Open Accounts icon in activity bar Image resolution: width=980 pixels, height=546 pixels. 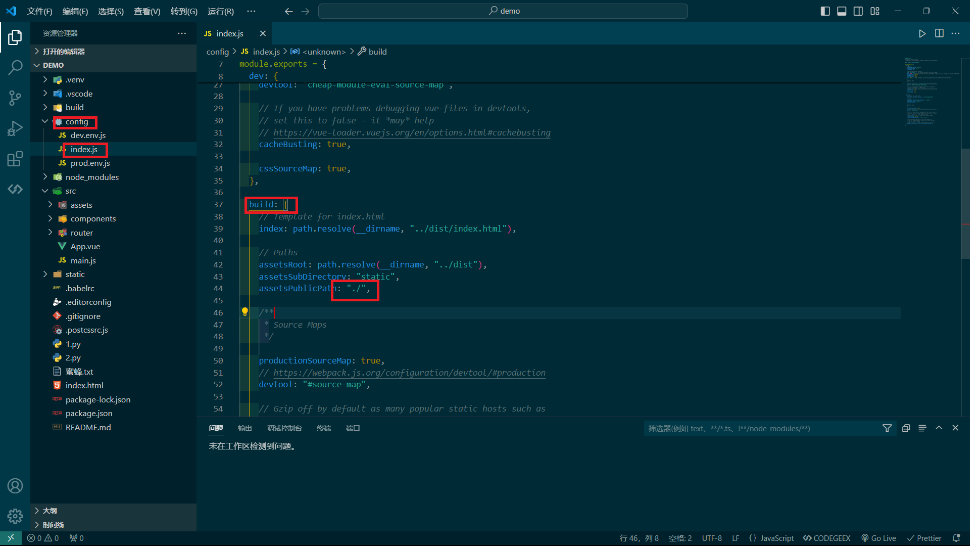pyautogui.click(x=15, y=486)
